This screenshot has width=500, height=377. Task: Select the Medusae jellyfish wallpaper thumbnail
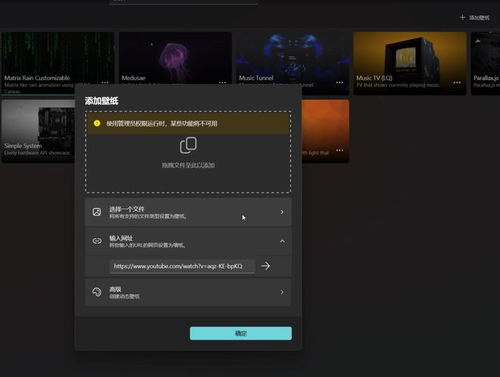(x=175, y=58)
